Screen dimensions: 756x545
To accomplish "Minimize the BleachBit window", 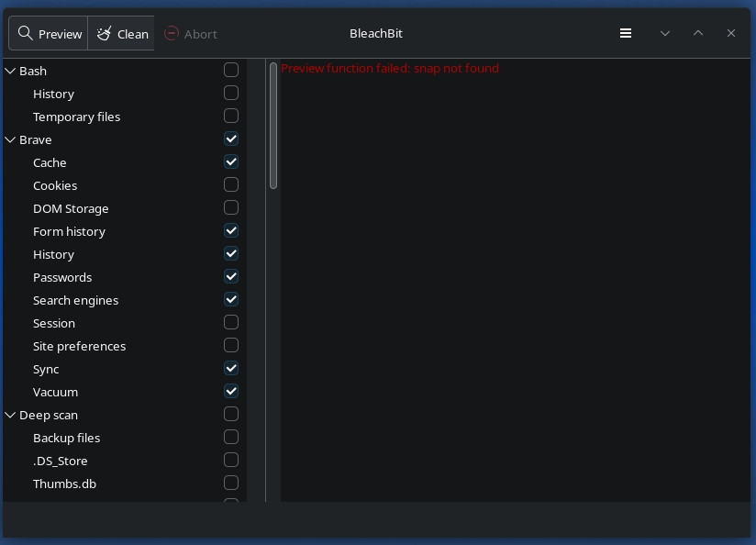I will 665,33.
